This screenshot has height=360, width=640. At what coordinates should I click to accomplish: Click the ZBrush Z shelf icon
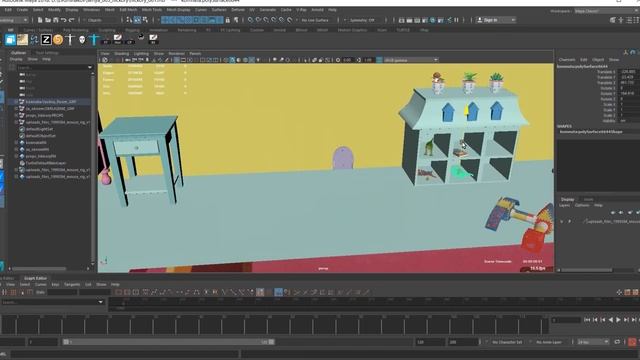[46, 40]
